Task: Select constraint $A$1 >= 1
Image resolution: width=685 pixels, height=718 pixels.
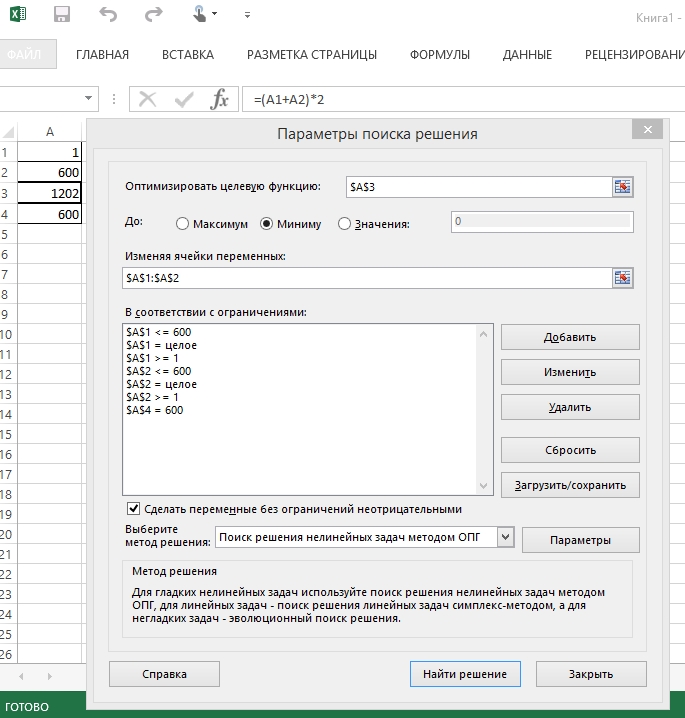Action: (152, 358)
